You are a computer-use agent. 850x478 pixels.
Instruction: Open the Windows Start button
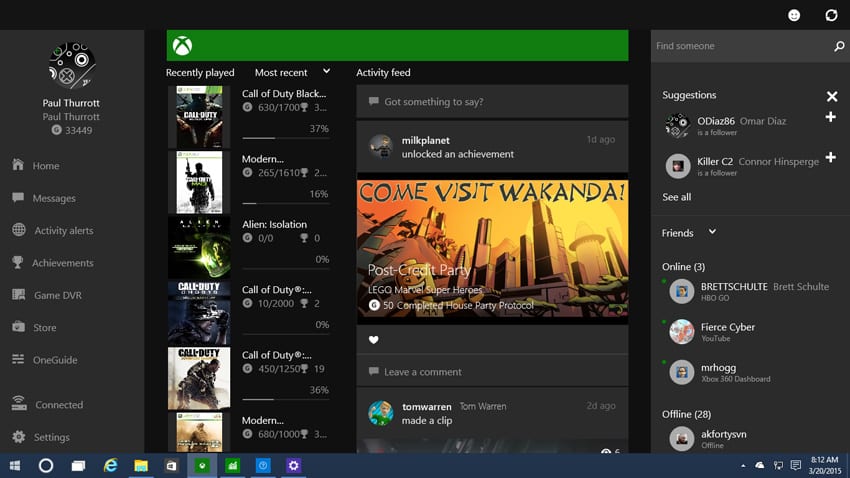(x=15, y=466)
